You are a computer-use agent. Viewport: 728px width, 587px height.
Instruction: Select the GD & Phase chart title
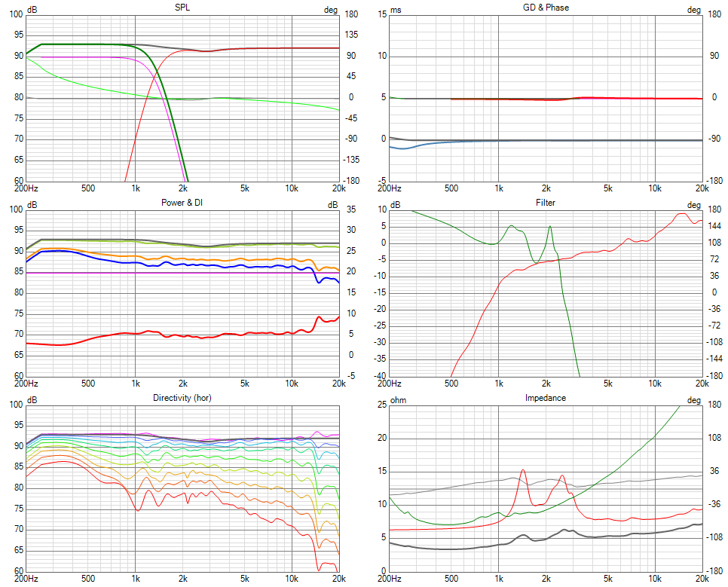pos(546,8)
